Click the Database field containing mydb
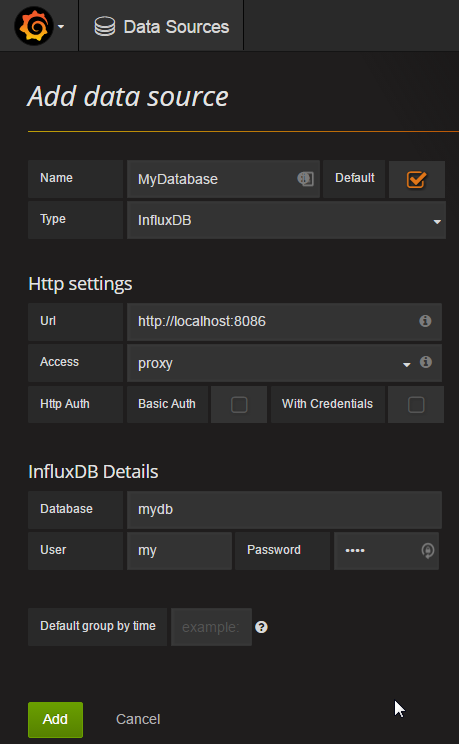This screenshot has height=744, width=459. point(284,510)
